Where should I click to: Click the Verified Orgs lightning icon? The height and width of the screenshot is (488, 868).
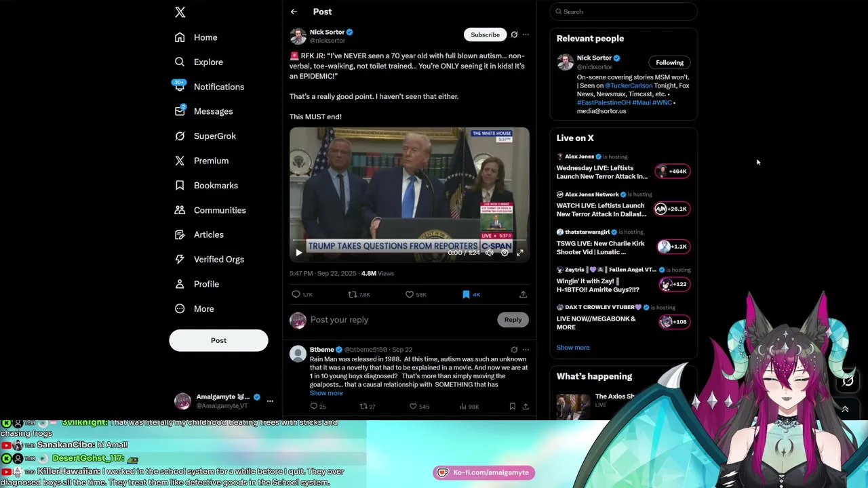click(x=180, y=259)
